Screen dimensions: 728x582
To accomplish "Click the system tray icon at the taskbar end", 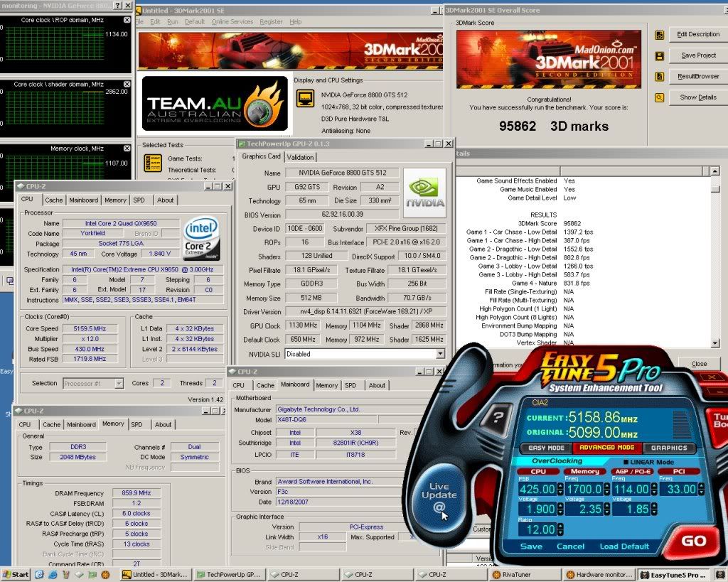I will 720,575.
